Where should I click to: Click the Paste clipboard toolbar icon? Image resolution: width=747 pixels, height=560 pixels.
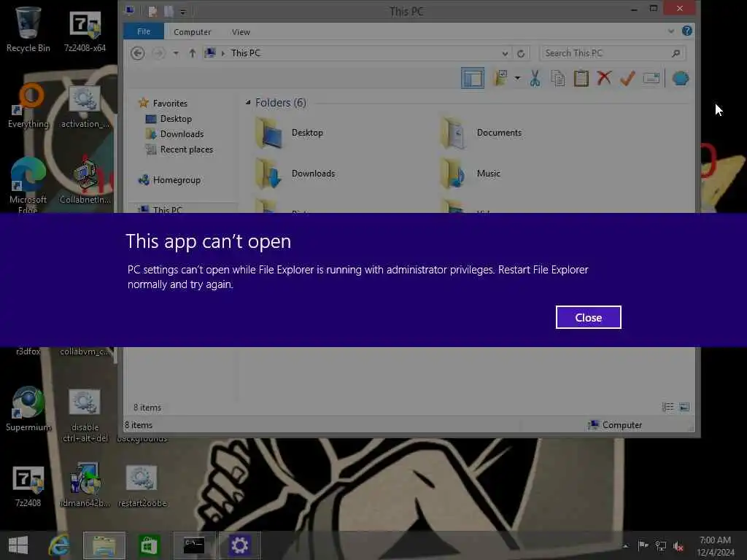(581, 78)
